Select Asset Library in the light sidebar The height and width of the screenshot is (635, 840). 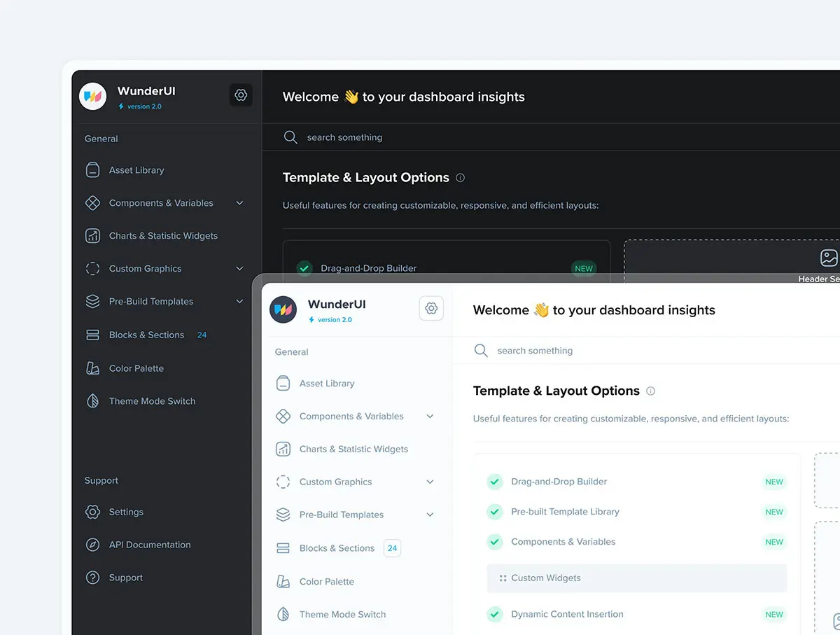pyautogui.click(x=327, y=383)
